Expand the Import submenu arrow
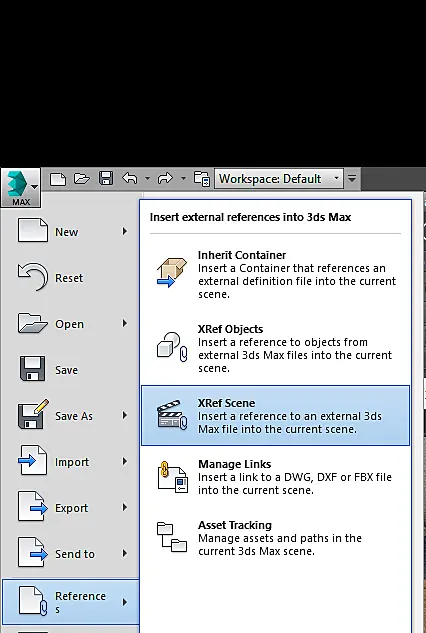Viewport: 426px width, 633px height. coord(125,461)
